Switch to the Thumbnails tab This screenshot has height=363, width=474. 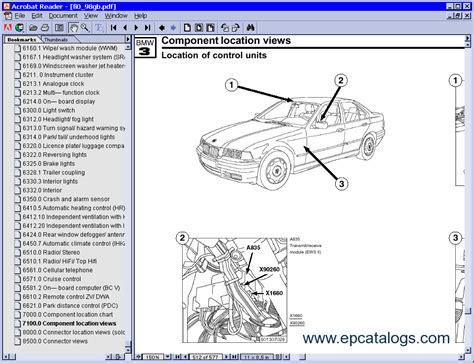pyautogui.click(x=56, y=40)
